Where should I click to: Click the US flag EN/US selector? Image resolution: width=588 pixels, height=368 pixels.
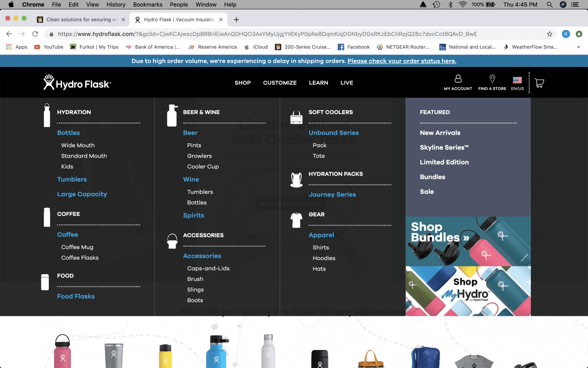pyautogui.click(x=517, y=83)
